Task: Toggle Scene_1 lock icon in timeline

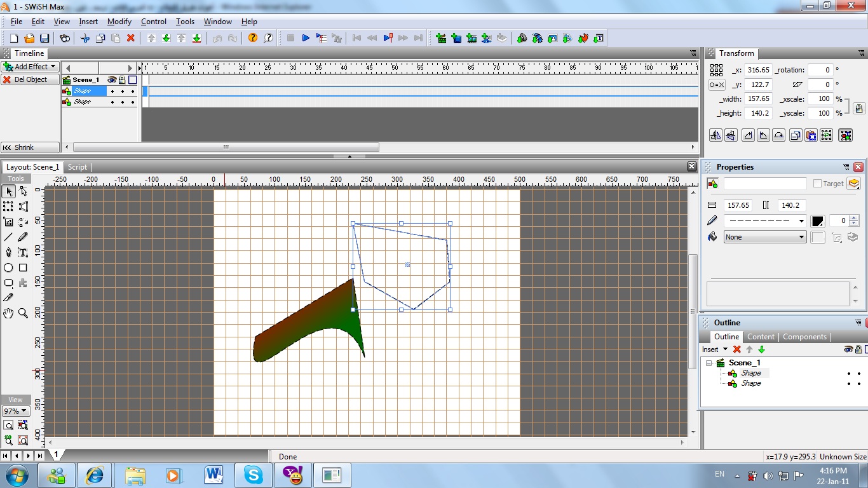Action: coord(122,80)
